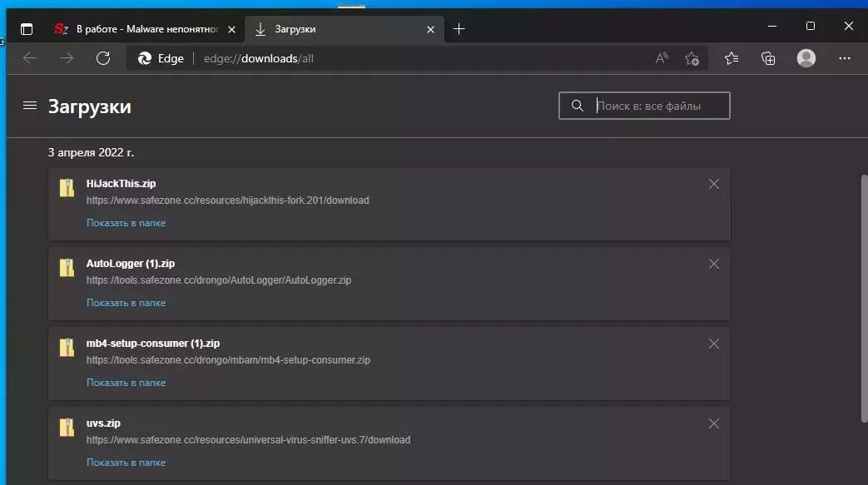Maximize the Edge window
This screenshot has width=868, height=485.
coord(811,26)
